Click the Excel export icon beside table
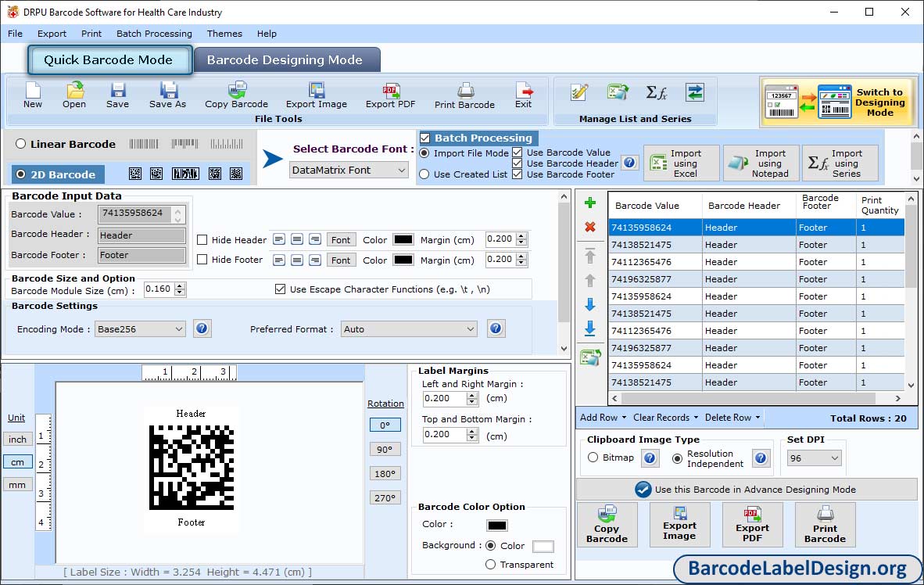This screenshot has height=585, width=924. [590, 357]
